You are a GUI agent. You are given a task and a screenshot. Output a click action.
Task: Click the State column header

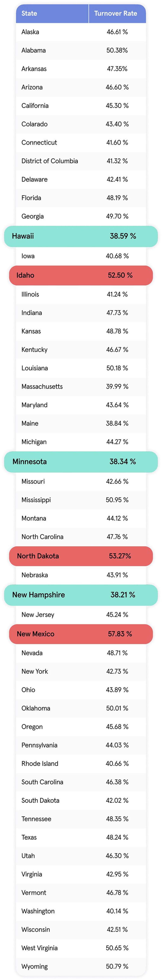(29, 13)
